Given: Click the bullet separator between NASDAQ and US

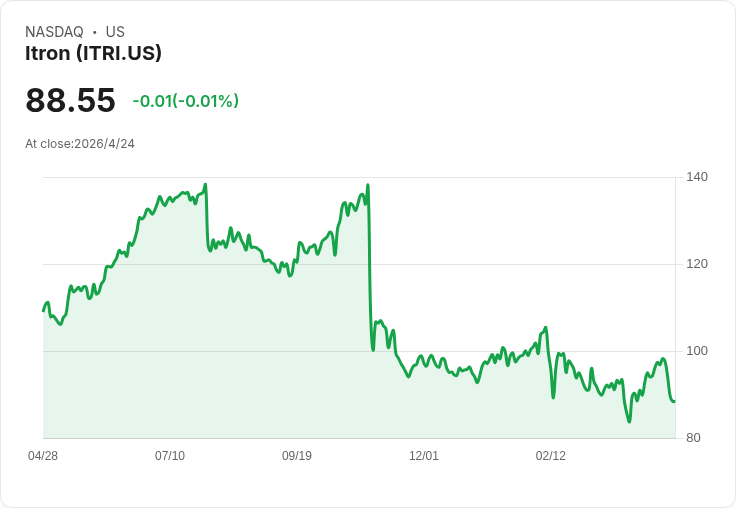Looking at the screenshot, I should tap(94, 32).
